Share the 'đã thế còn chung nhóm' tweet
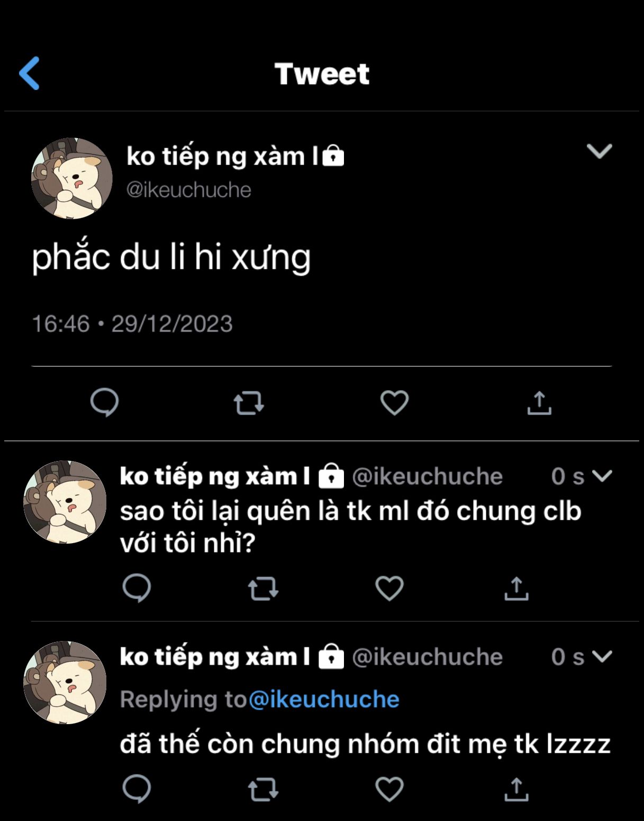 [x=516, y=789]
